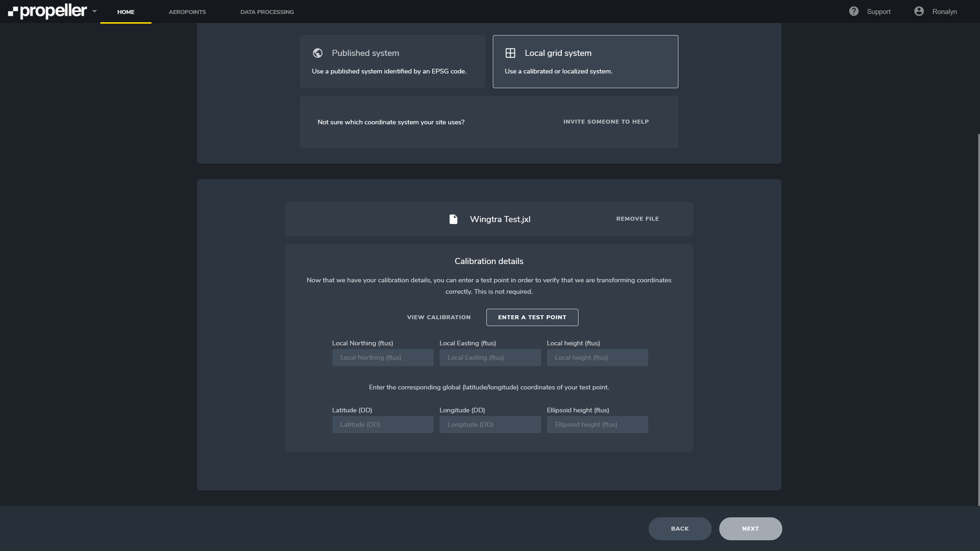Viewport: 980px width, 551px height.
Task: Select the Local grid system option card
Action: pos(585,62)
